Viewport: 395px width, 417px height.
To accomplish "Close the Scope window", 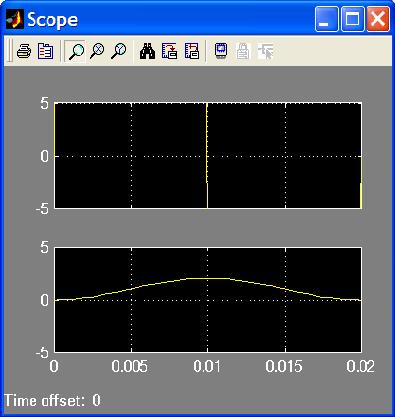I will pyautogui.click(x=378, y=20).
